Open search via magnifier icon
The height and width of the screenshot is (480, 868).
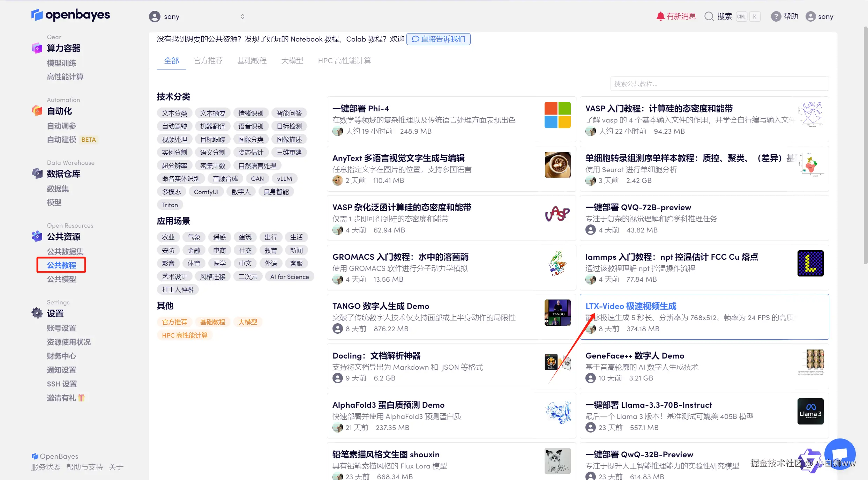(709, 16)
